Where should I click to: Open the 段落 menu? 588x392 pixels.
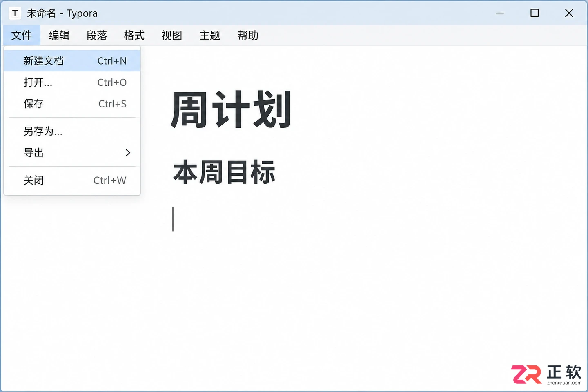[x=97, y=36]
